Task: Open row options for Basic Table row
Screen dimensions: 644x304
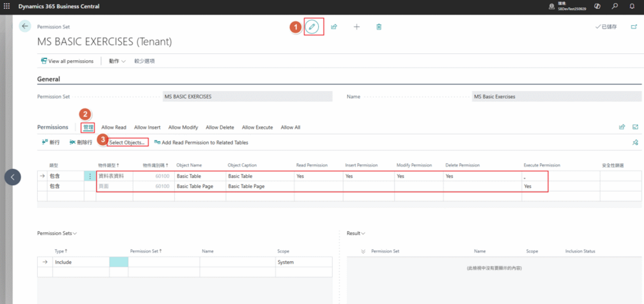Action: click(x=90, y=176)
